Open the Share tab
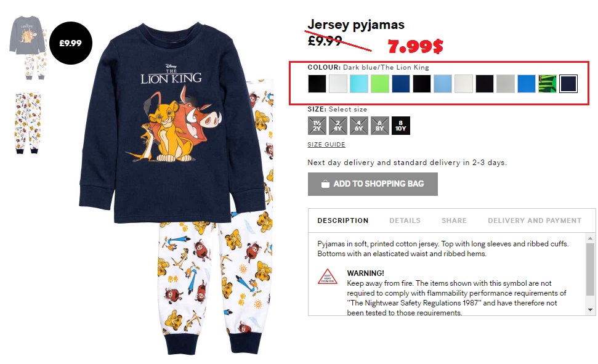Screen dimensions: 598x364 [454, 220]
